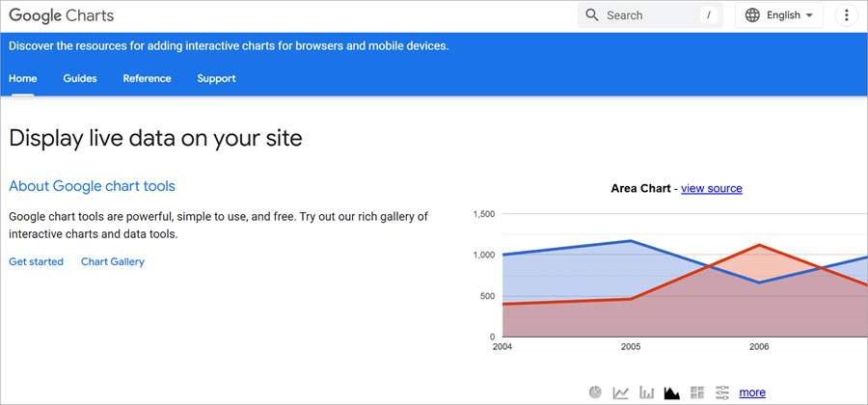
Task: Click the blue series point at 2005
Action: point(631,241)
